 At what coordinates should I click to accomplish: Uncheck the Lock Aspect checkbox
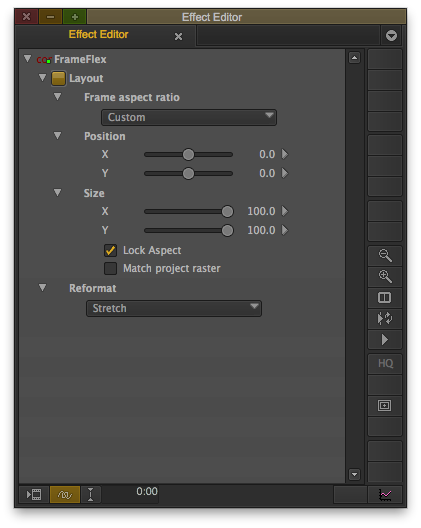(x=110, y=251)
